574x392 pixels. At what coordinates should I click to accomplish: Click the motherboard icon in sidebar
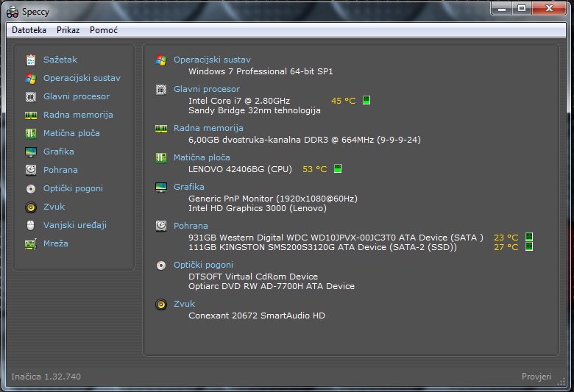pyautogui.click(x=31, y=134)
